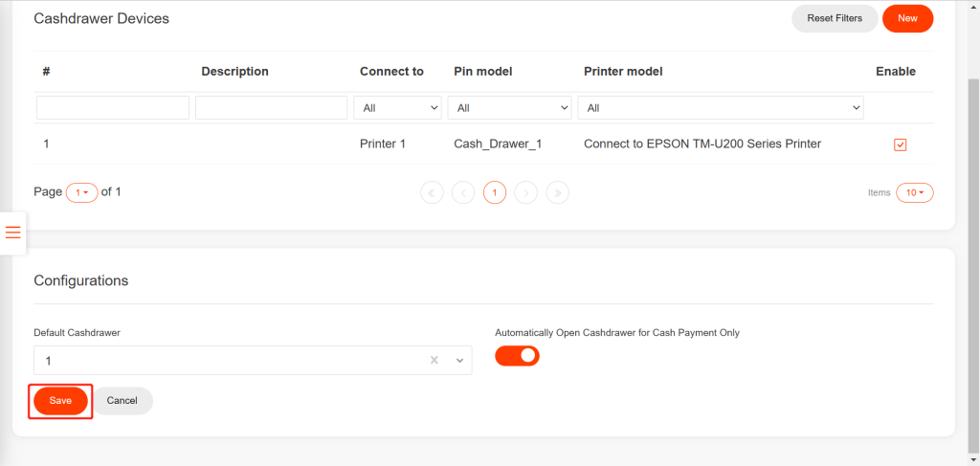980x466 pixels.
Task: Select page 1 in pagination
Action: pyautogui.click(x=494, y=192)
